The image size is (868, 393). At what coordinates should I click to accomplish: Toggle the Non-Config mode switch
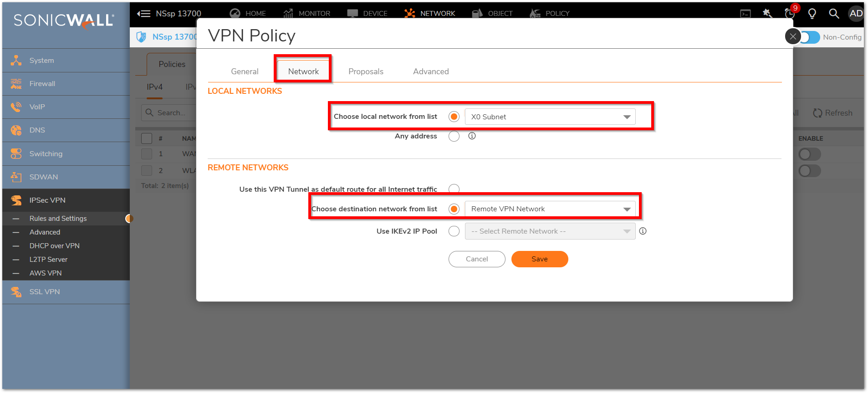point(811,37)
